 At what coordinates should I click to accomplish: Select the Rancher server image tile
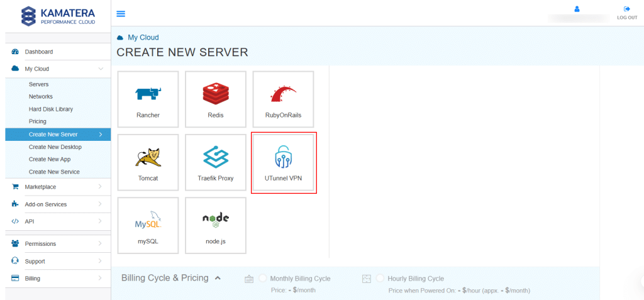tap(148, 99)
